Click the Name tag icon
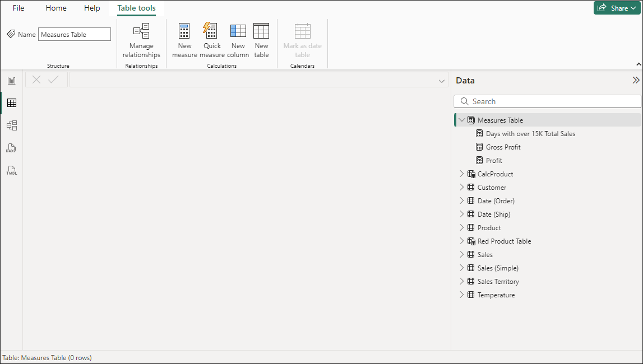This screenshot has height=364, width=643. tap(11, 34)
